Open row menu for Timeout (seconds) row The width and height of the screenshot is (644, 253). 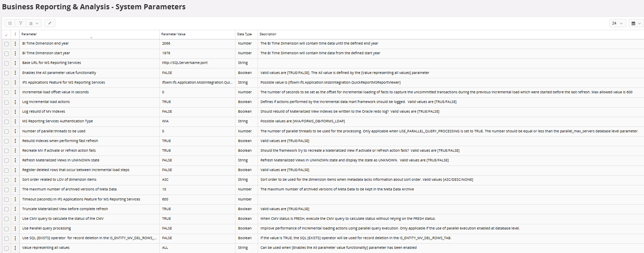pyautogui.click(x=15, y=199)
